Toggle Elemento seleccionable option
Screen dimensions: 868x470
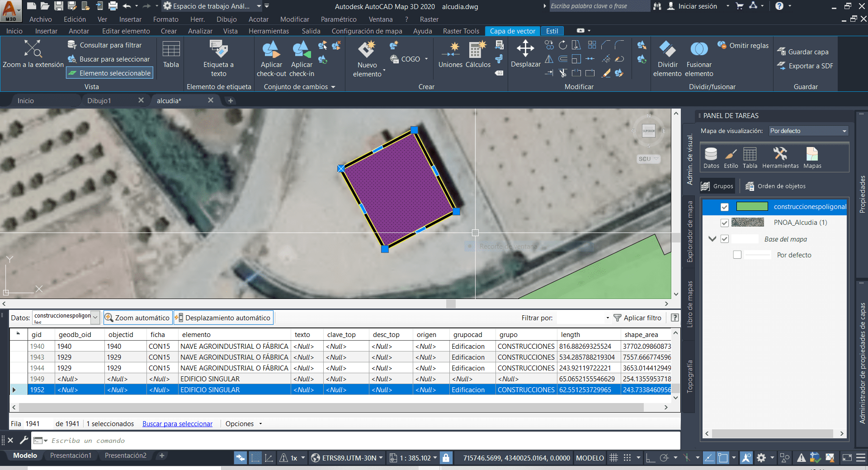point(109,72)
